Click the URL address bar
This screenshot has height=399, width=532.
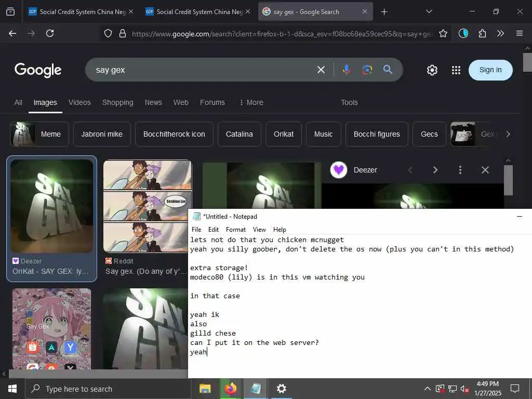[x=275, y=33]
